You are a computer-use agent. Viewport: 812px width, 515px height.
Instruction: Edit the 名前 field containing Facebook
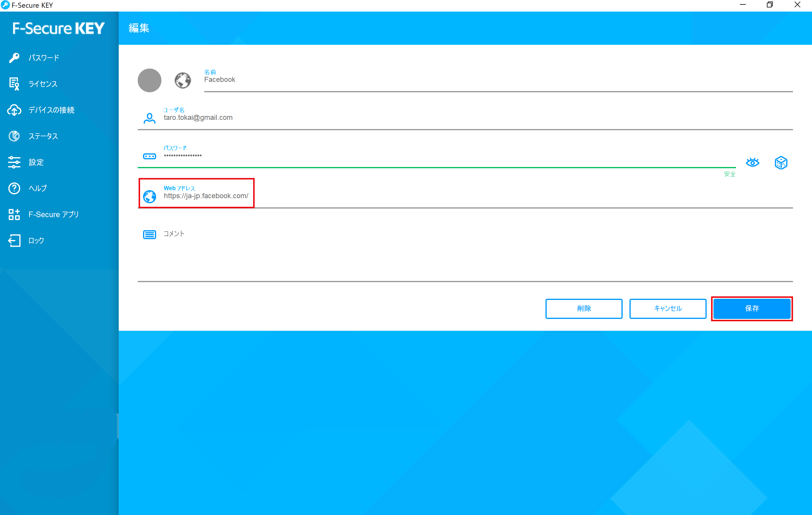pos(498,80)
